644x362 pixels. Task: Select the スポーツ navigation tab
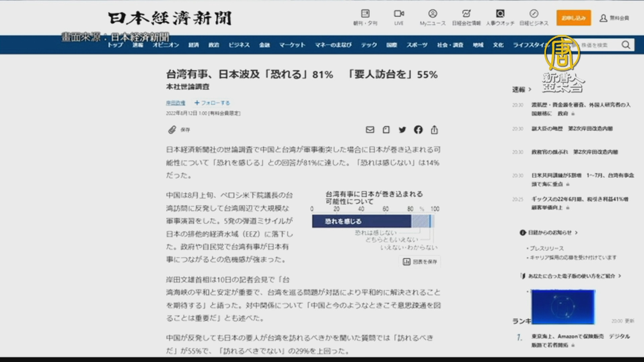point(417,45)
